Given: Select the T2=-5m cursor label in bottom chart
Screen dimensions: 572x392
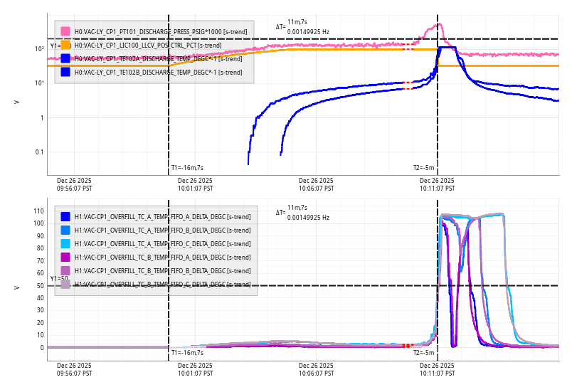Looking at the screenshot, I should 423,353.
